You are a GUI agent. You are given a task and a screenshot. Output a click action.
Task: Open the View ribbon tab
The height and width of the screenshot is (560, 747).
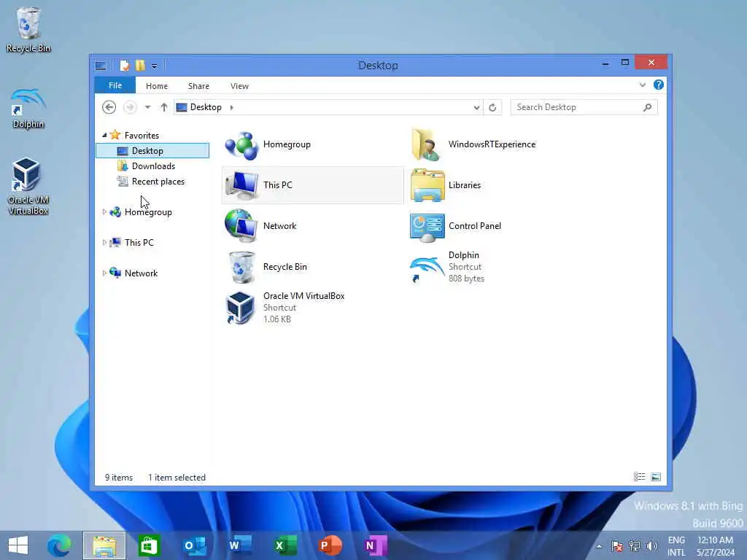coord(239,86)
